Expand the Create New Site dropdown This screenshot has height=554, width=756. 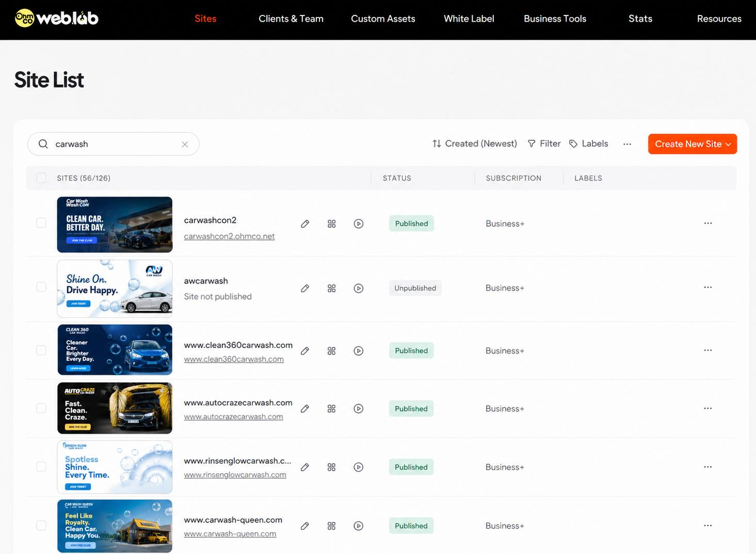[x=693, y=144]
